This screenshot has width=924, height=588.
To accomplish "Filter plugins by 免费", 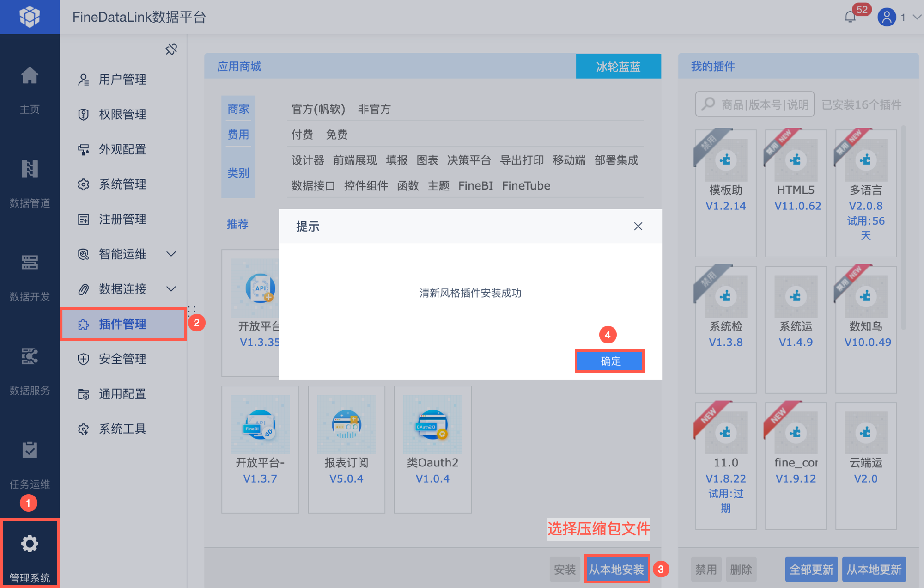I will tap(336, 135).
